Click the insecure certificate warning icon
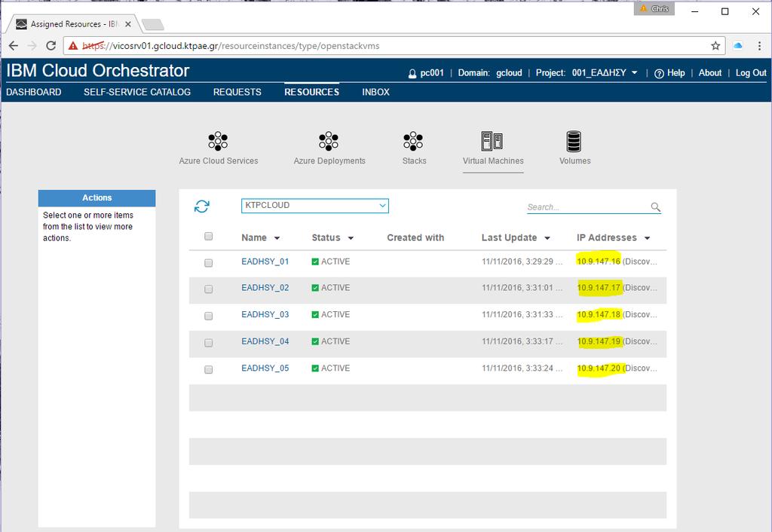Screen dimensions: 772x532 (73, 46)
